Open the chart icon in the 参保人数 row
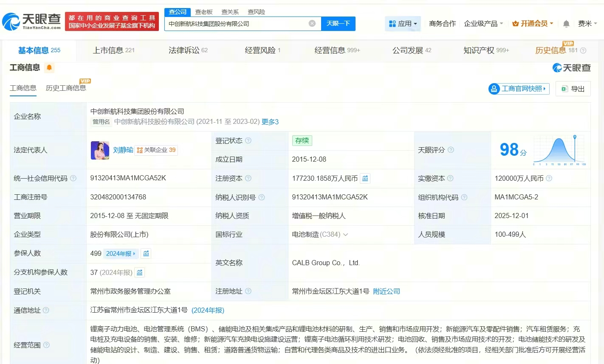 (146, 253)
